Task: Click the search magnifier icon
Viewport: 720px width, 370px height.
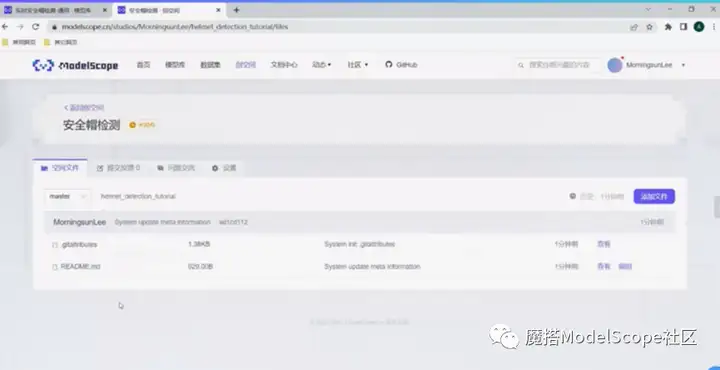Action: coord(521,65)
